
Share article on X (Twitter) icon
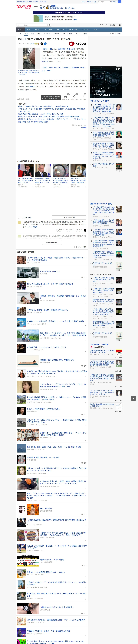(x=42, y=44)
